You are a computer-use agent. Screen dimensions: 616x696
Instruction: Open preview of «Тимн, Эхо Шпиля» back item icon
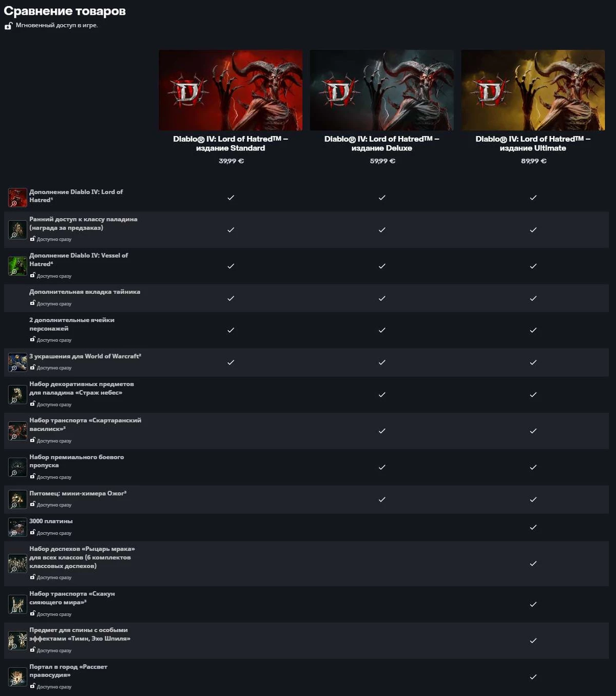point(17,640)
